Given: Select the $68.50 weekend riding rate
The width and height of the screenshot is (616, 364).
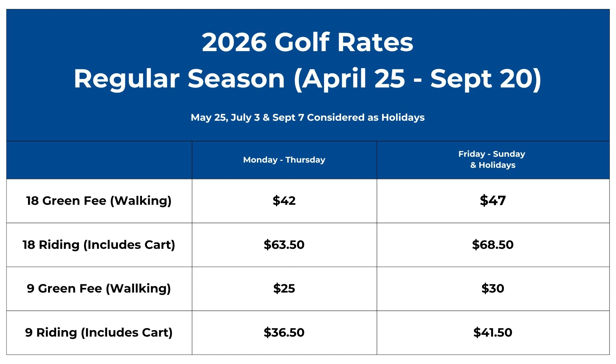Looking at the screenshot, I should [x=493, y=245].
